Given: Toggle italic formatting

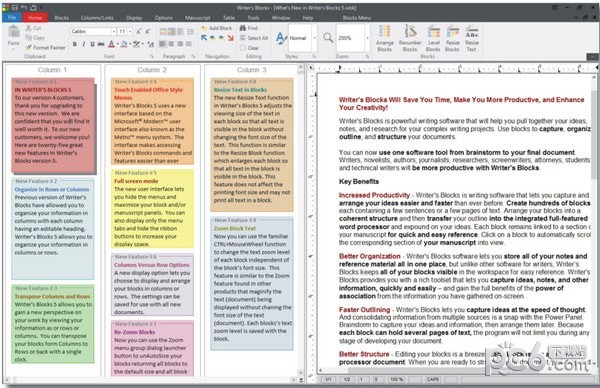Looking at the screenshot, I should pos(83,44).
